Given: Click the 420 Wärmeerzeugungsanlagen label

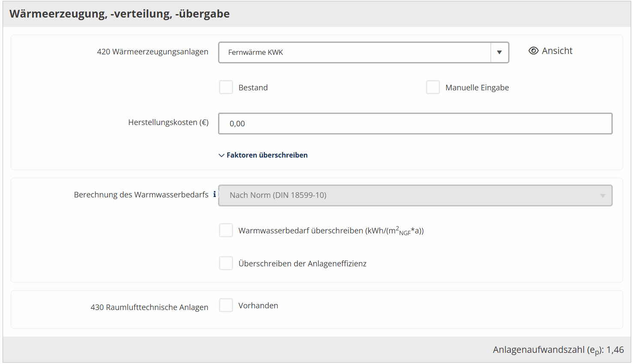Looking at the screenshot, I should (153, 52).
